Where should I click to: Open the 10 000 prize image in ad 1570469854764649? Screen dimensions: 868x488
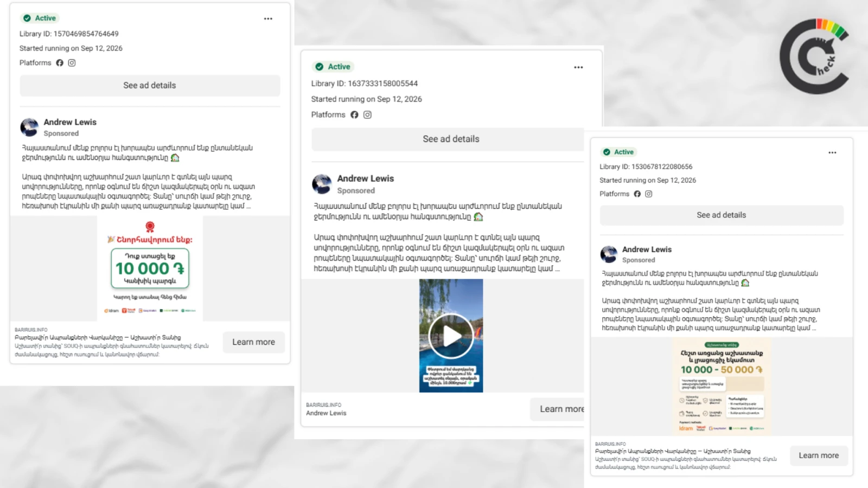(150, 268)
